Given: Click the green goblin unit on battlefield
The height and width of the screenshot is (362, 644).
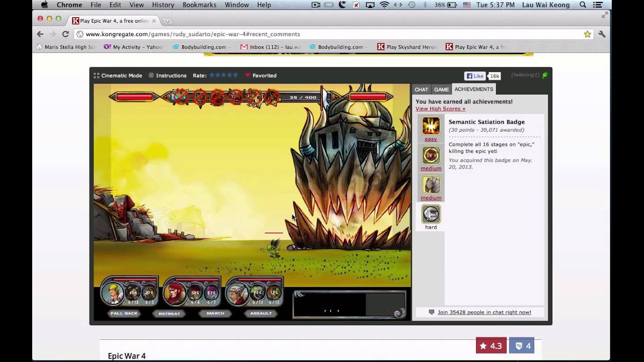Looking at the screenshot, I should [x=273, y=247].
